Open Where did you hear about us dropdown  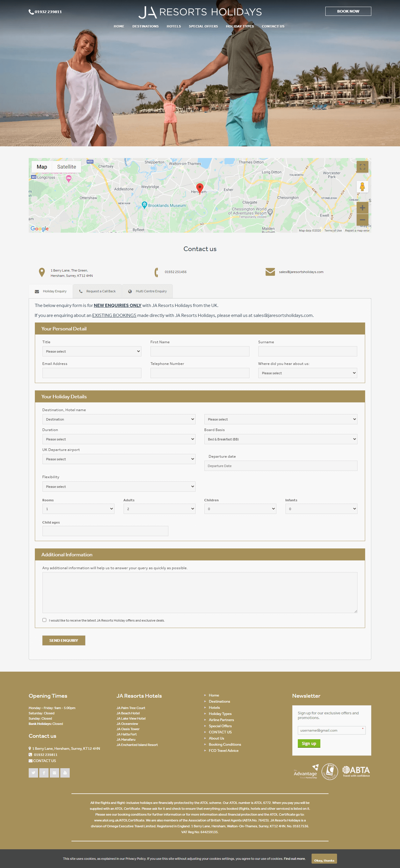point(307,373)
